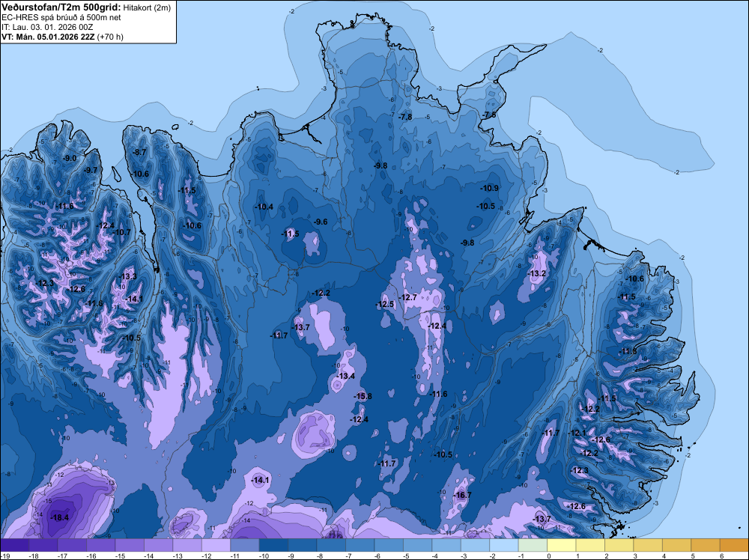Screen dimensions: 749x560
Task: Pick the -8 legend color swatch
Action: [331, 545]
